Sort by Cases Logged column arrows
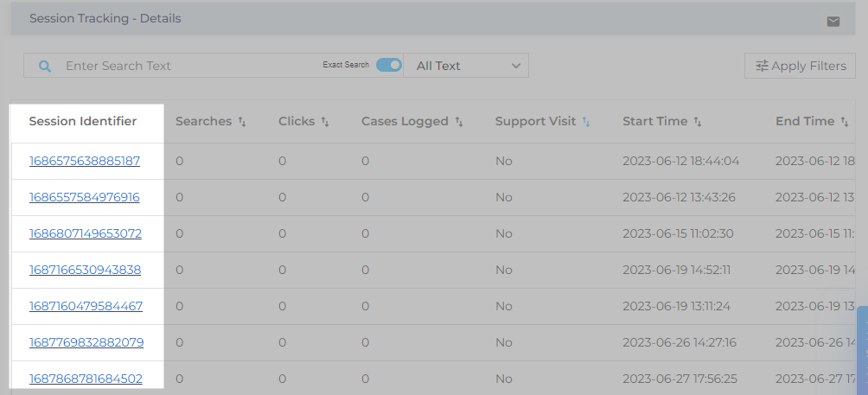 coord(459,122)
